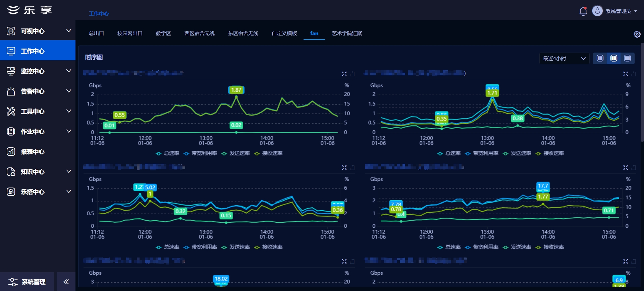Collapse the sidebar with the double-chevron icon

click(66, 282)
